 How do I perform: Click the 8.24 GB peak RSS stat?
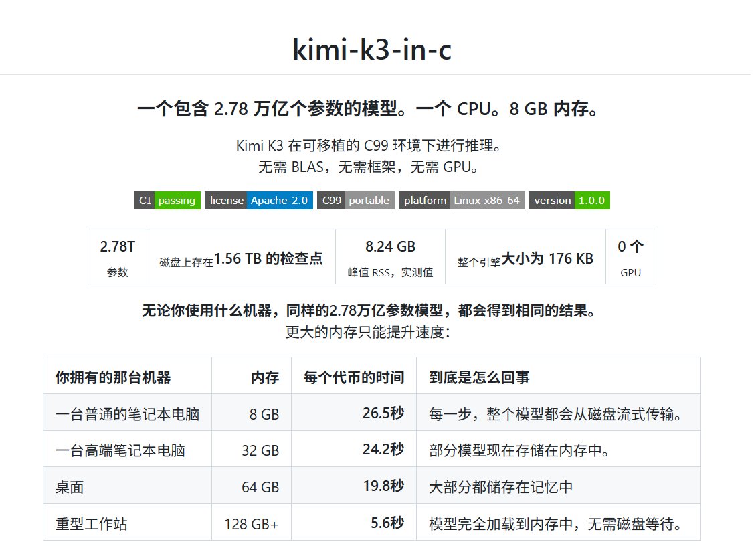(x=391, y=257)
